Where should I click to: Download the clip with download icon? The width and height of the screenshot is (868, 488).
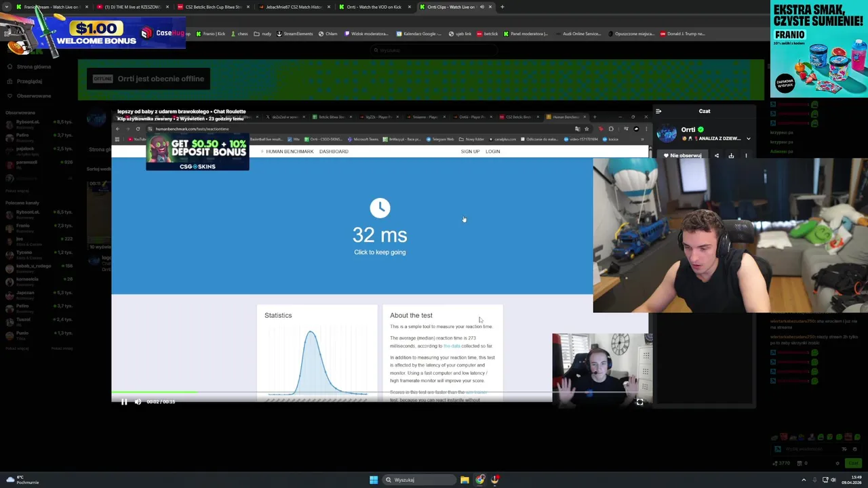(x=731, y=156)
